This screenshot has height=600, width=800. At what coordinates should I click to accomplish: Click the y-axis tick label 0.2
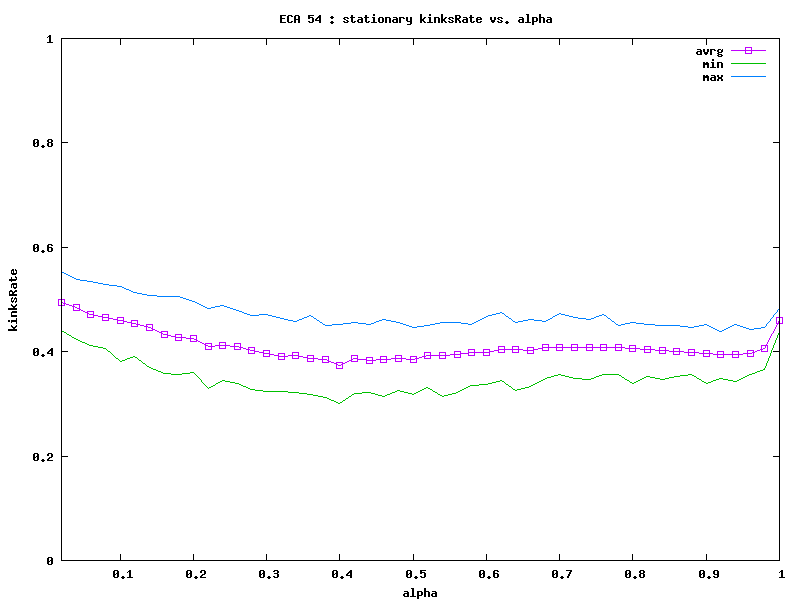[44, 457]
